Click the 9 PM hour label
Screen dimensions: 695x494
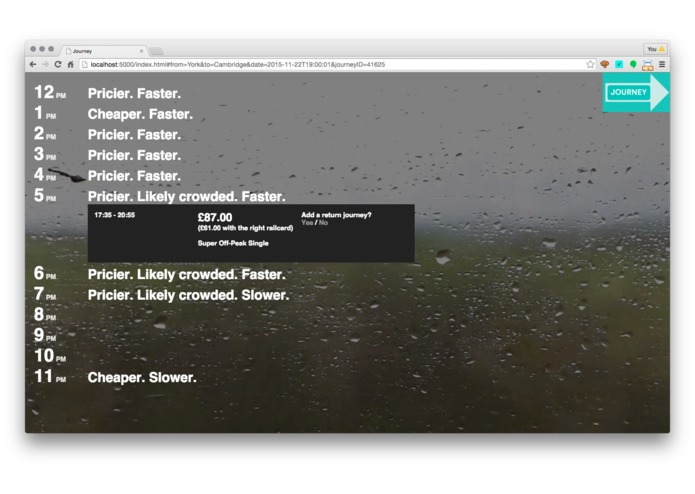point(45,335)
